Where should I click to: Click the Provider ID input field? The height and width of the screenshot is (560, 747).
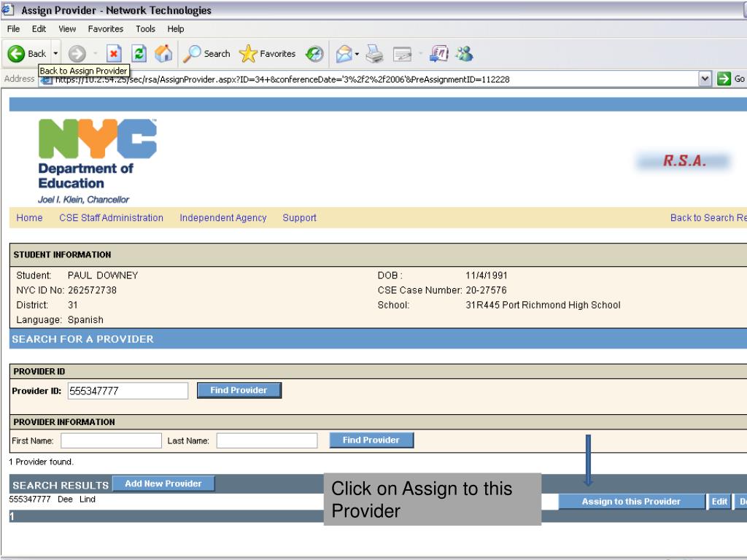(128, 391)
